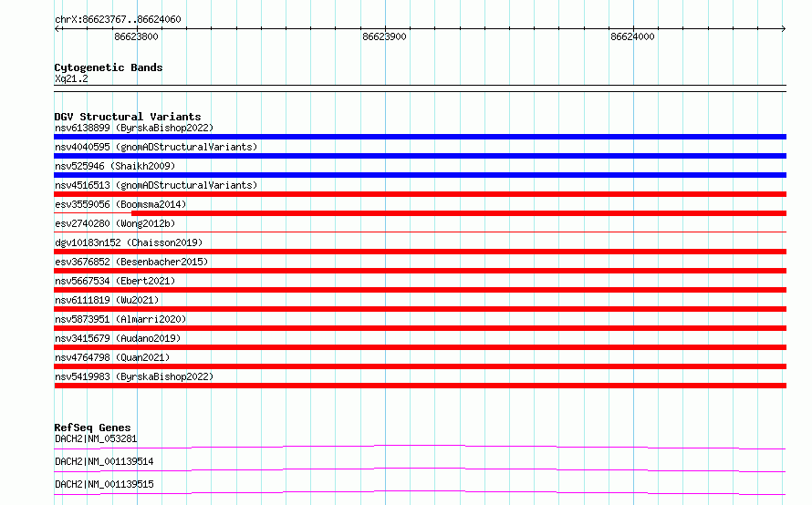Open variant nsv3415679 (Audano2019) label
The width and height of the screenshot is (812, 505).
pos(118,338)
